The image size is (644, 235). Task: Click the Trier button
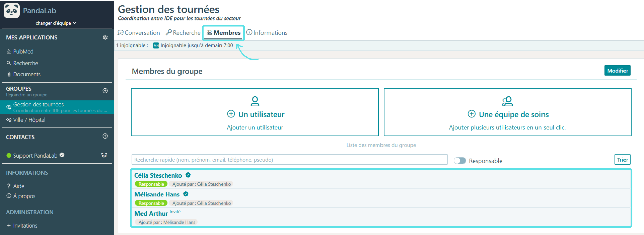point(622,160)
